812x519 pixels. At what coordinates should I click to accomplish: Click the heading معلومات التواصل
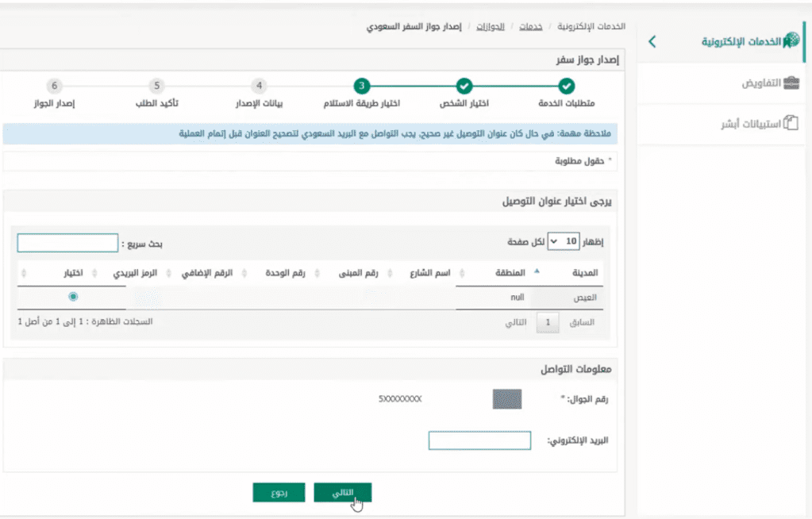pyautogui.click(x=575, y=369)
